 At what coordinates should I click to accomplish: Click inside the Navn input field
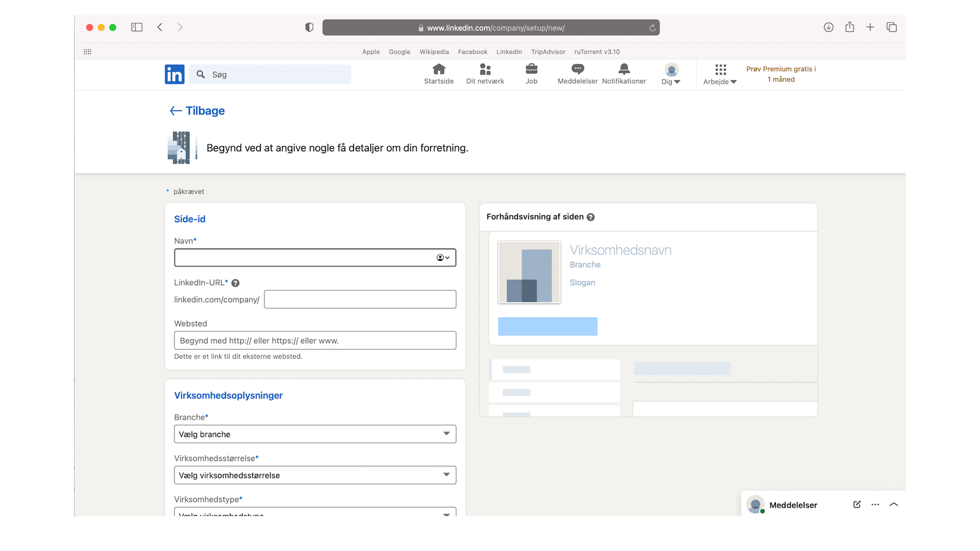(306, 257)
